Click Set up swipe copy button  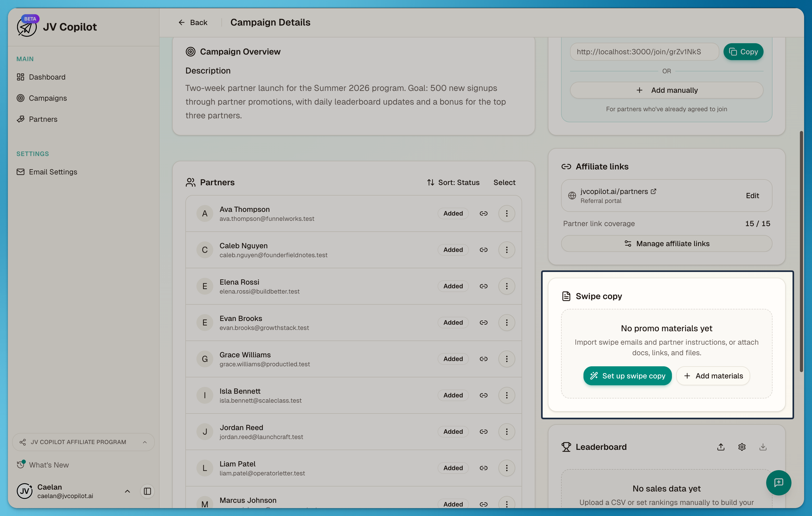point(627,376)
